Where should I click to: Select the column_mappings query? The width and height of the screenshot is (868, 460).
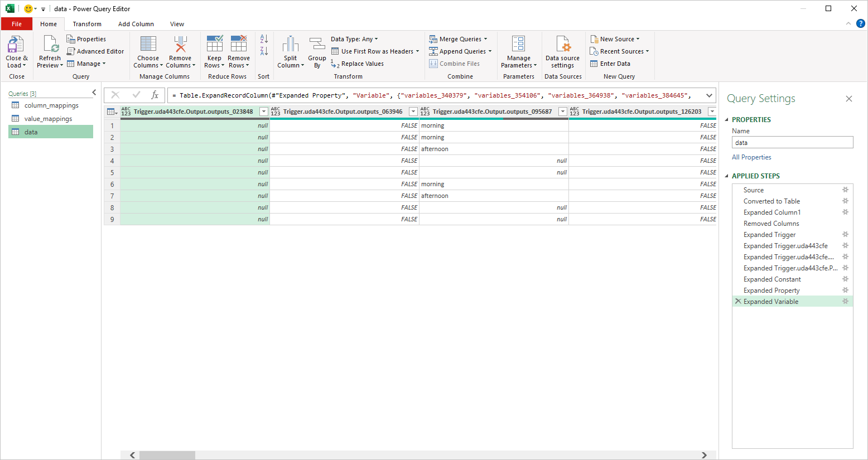[x=51, y=105]
